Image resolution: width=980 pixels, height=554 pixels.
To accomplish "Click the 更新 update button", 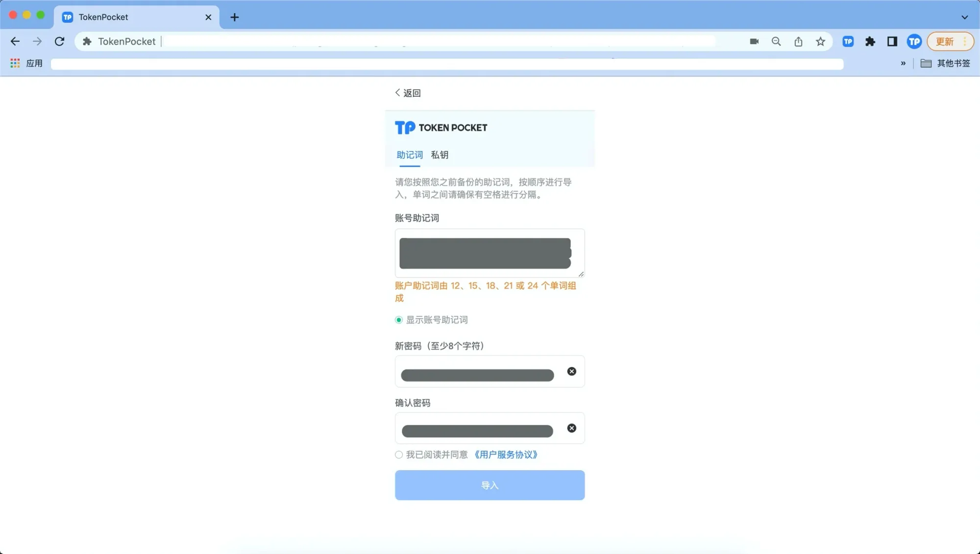I will tap(950, 42).
